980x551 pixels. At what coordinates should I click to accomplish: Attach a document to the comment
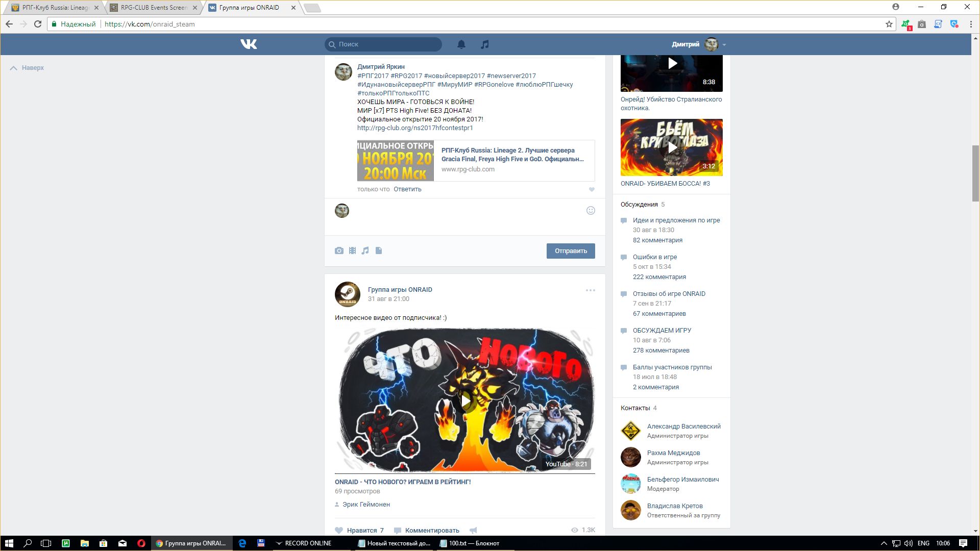point(379,251)
